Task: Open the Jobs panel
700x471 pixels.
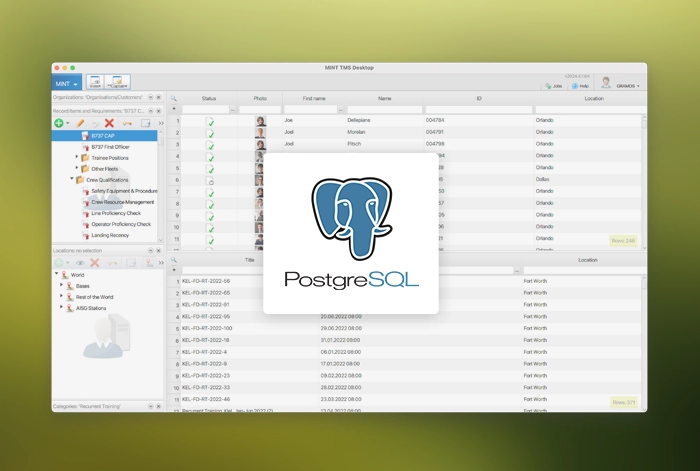Action: tap(554, 86)
